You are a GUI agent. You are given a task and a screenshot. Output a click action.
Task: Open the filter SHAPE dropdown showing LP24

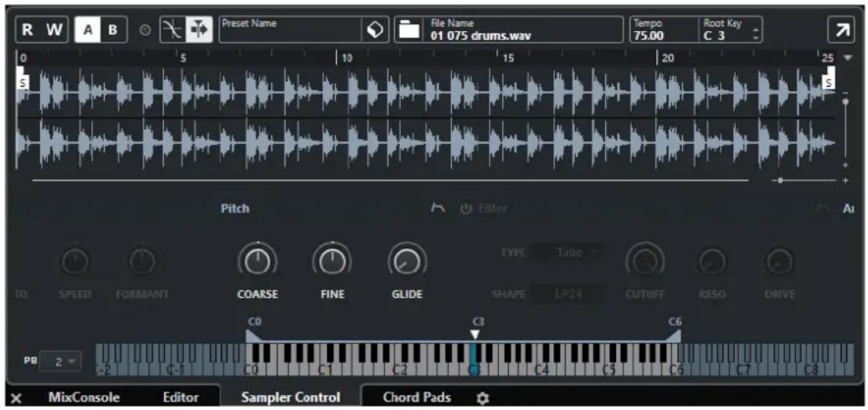click(x=567, y=295)
